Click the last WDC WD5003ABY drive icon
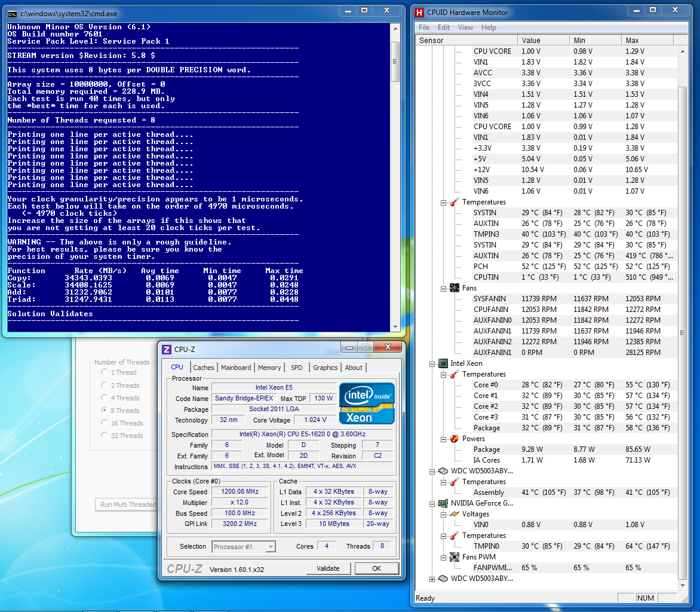The height and width of the screenshot is (612, 700). click(443, 579)
